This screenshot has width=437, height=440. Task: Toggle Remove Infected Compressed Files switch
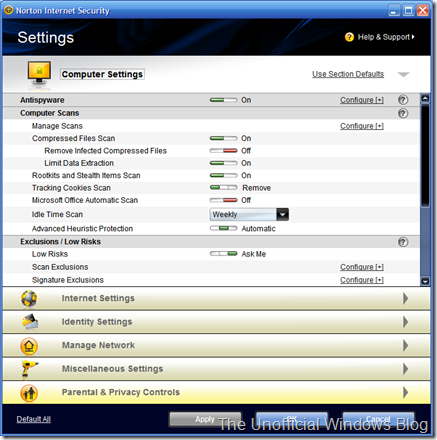tap(223, 151)
